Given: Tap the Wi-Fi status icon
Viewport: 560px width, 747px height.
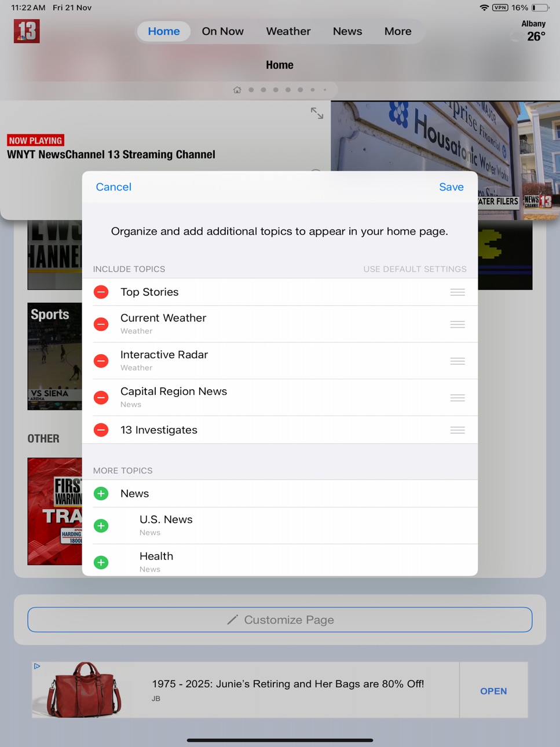Looking at the screenshot, I should pos(484,8).
